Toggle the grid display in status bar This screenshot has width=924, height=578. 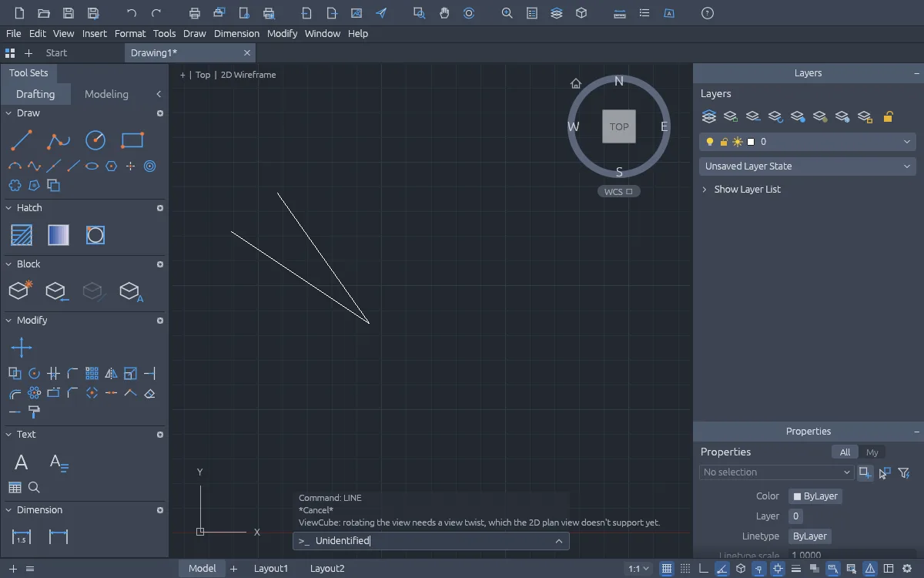click(x=667, y=569)
